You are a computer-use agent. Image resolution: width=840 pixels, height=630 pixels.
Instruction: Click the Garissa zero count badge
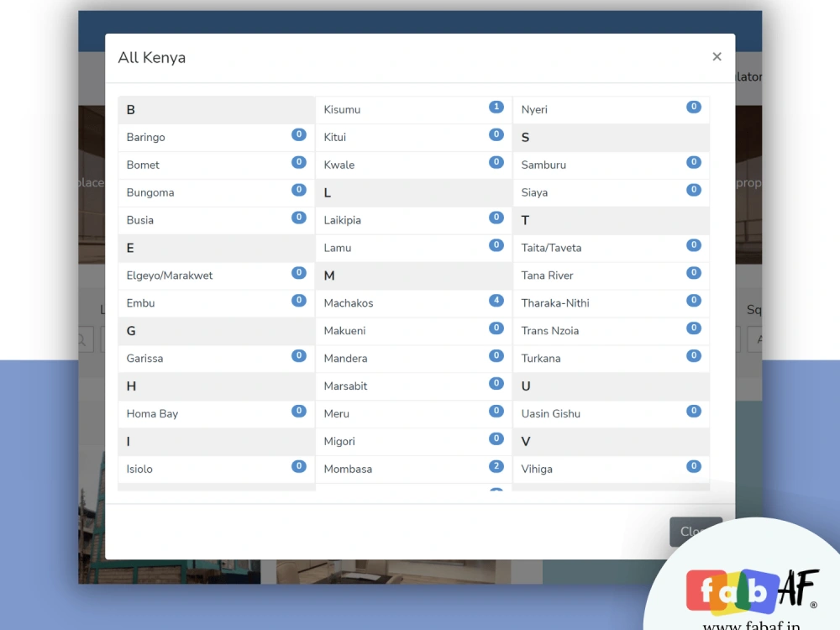coord(299,355)
